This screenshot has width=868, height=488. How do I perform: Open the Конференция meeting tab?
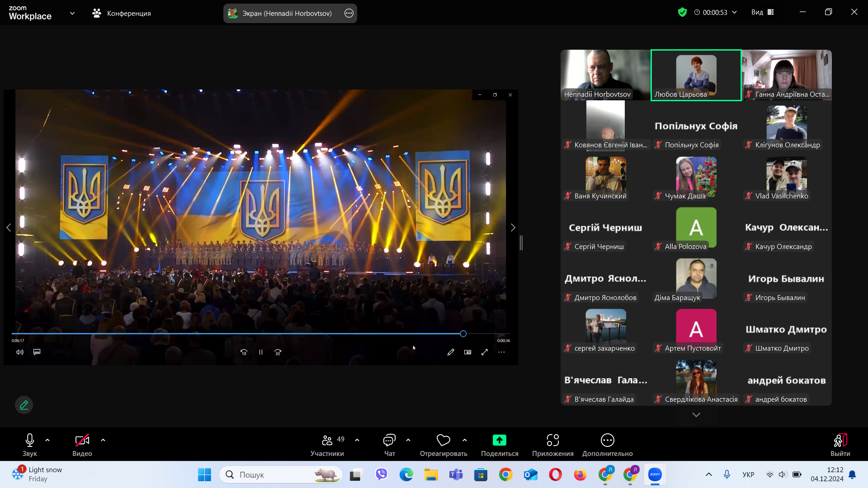pyautogui.click(x=122, y=13)
